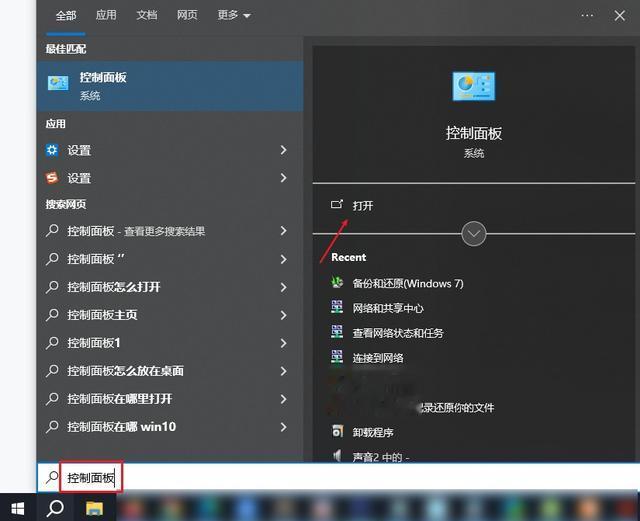Open the 控制面板 best match result
Image resolution: width=640 pixels, height=521 pixels.
click(x=170, y=86)
